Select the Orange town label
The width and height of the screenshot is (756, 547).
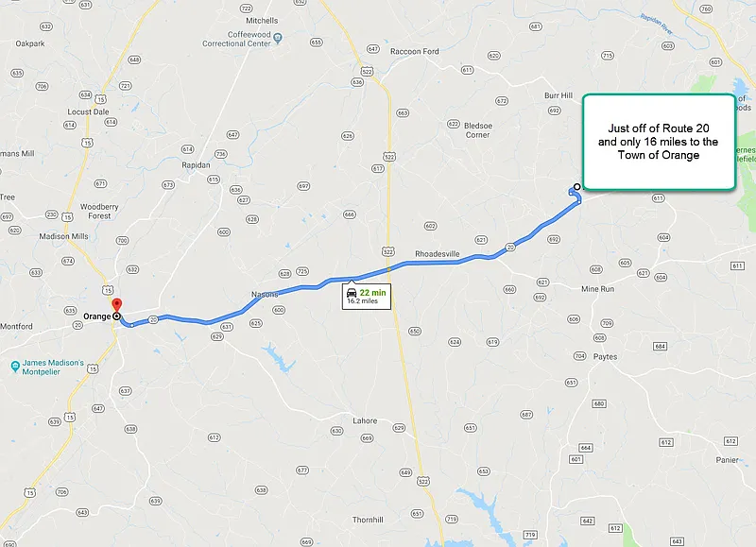pyautogui.click(x=97, y=316)
